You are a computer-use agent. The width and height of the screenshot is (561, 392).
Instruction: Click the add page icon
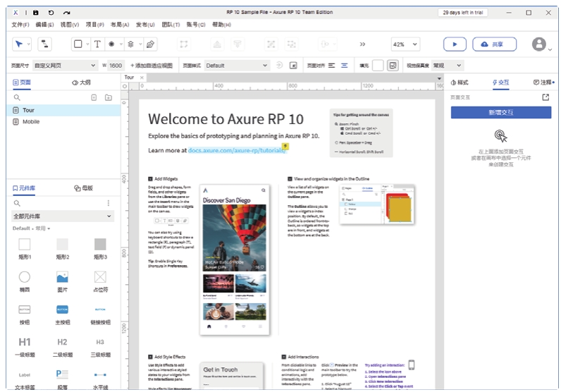point(94,97)
